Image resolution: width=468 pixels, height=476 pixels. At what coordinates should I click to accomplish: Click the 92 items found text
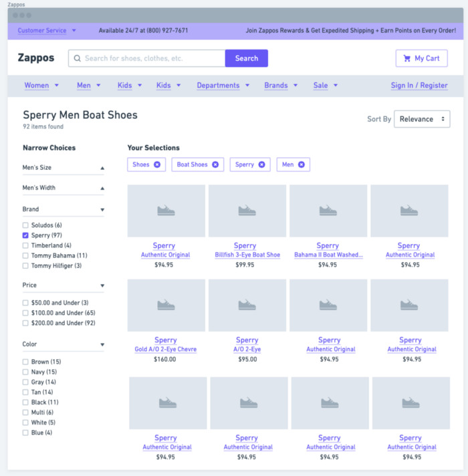coord(43,126)
